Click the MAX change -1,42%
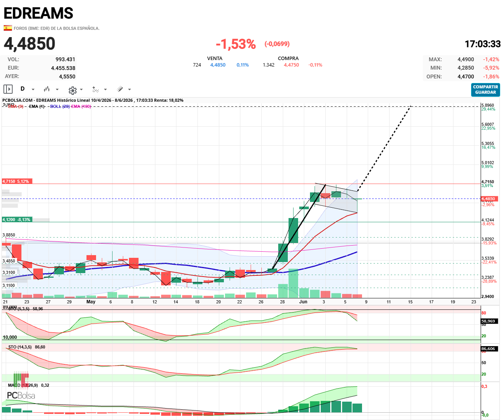The width and height of the screenshot is (504, 420). pyautogui.click(x=491, y=59)
